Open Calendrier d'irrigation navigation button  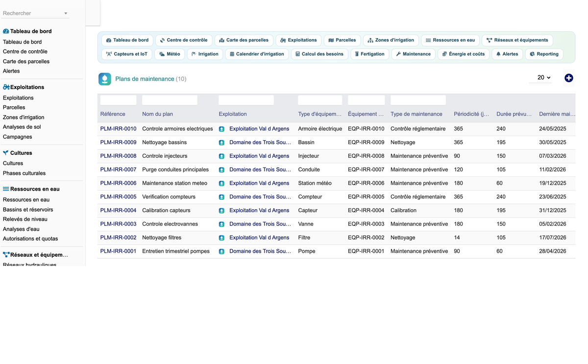[x=257, y=54]
